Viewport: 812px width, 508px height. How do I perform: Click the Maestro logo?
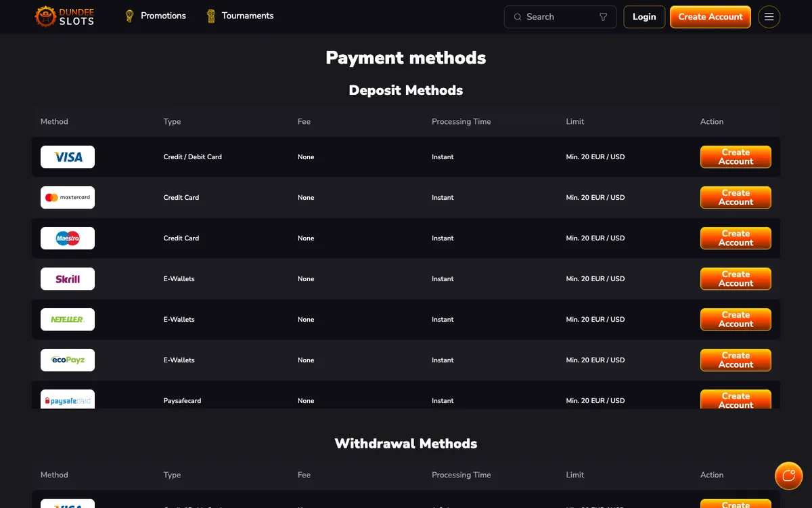68,238
